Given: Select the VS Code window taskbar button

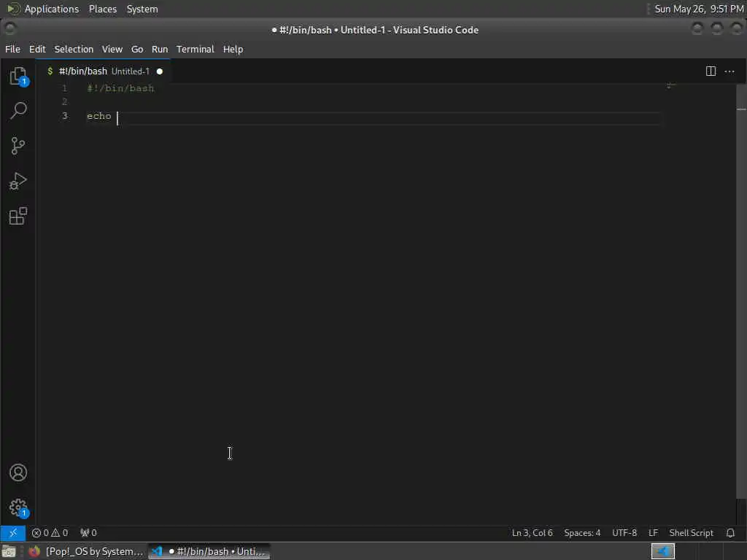Looking at the screenshot, I should point(209,551).
